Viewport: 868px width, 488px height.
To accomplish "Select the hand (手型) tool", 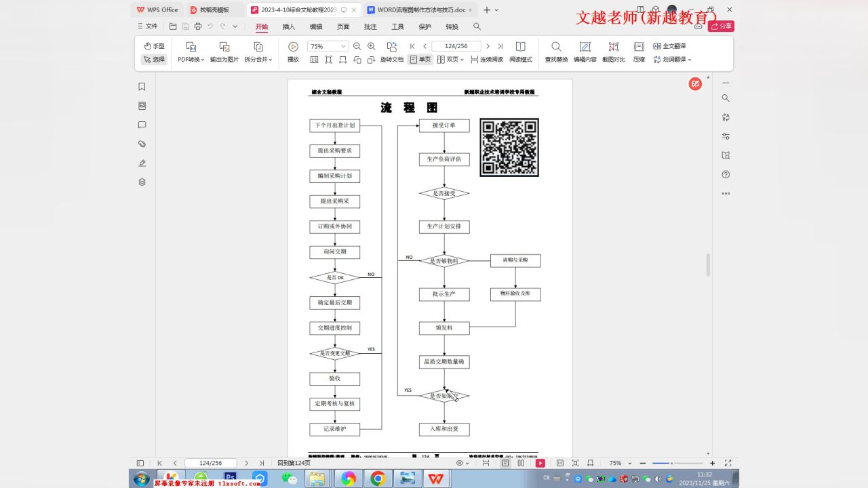I will pos(154,45).
